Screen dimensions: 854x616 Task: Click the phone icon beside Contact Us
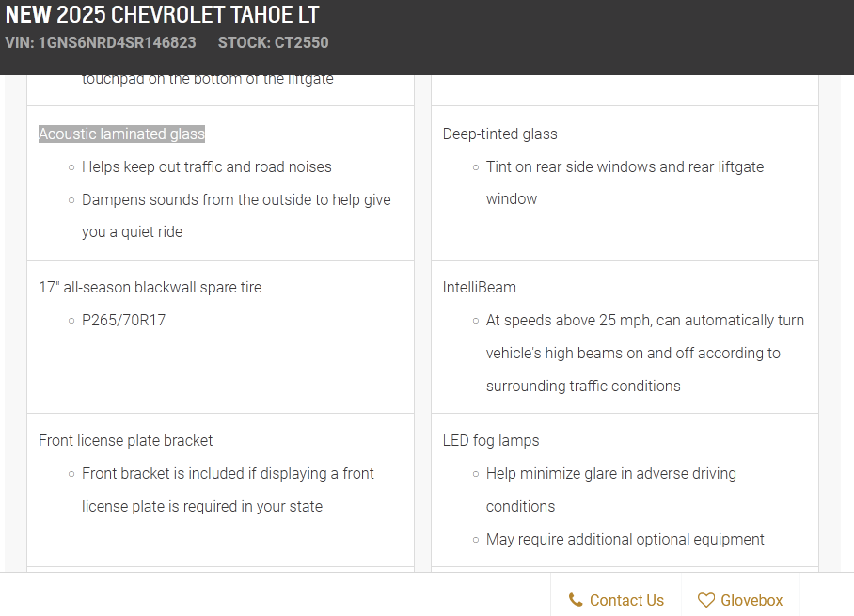click(576, 600)
